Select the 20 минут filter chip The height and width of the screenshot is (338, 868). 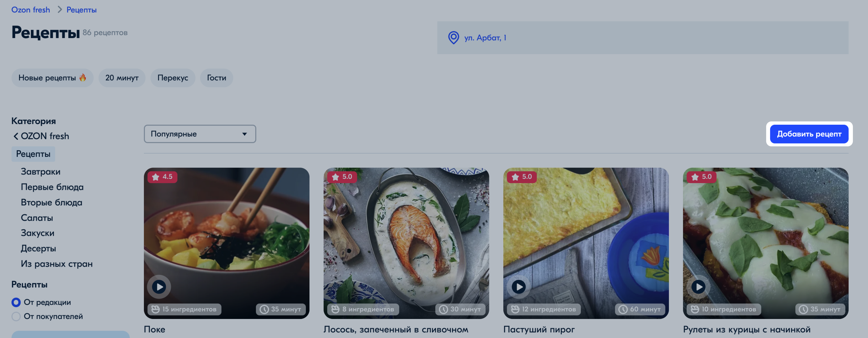click(x=122, y=78)
